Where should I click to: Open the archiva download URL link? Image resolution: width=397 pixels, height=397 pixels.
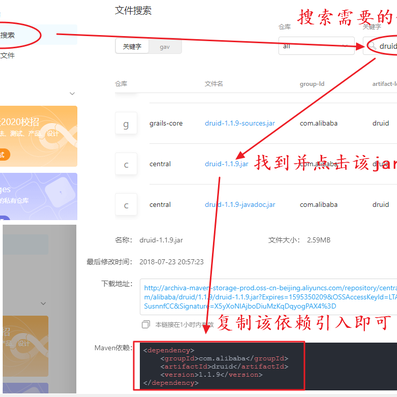click(x=270, y=297)
